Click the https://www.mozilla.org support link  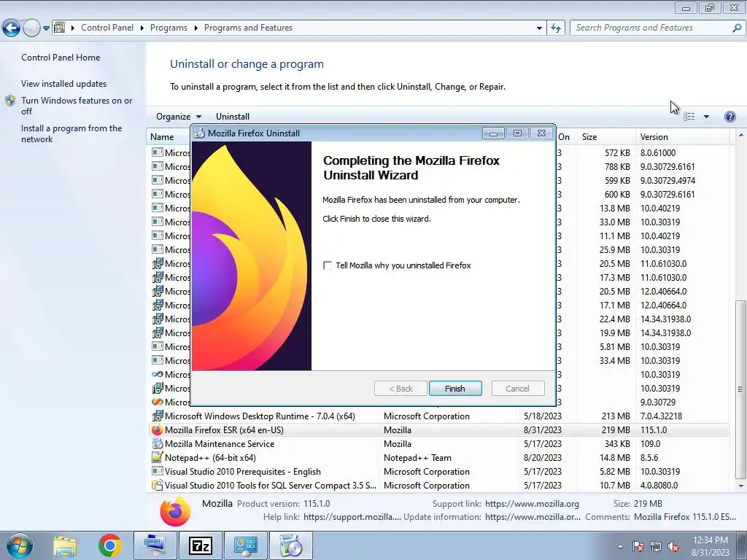click(532, 503)
